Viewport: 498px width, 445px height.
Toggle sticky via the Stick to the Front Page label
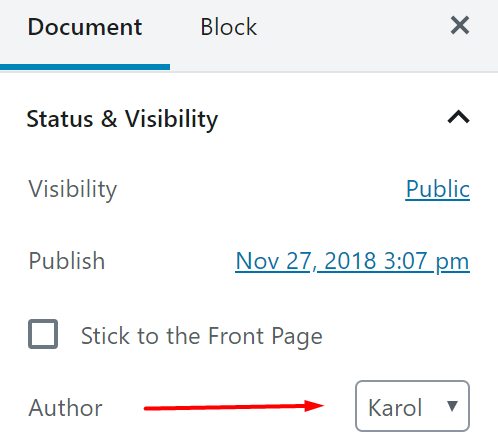[202, 336]
